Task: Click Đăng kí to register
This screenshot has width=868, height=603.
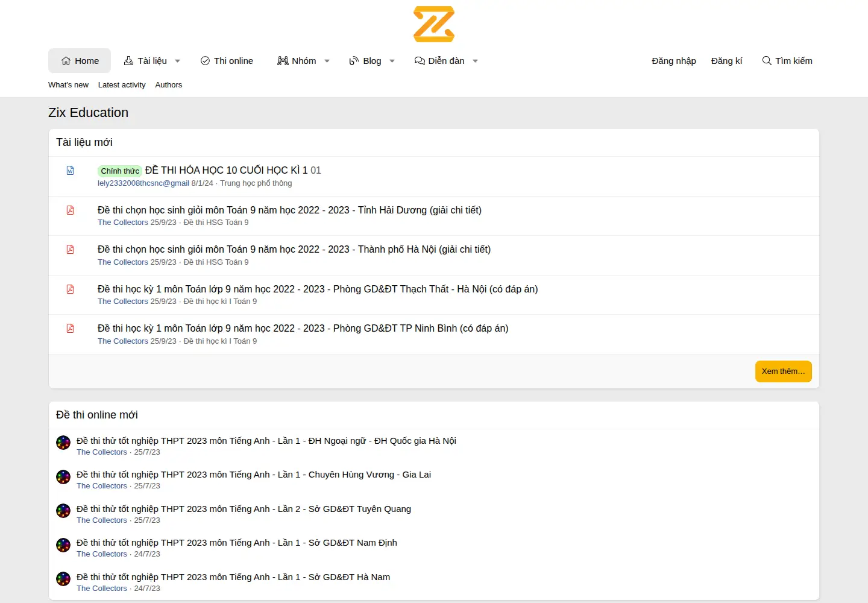Action: pos(727,61)
